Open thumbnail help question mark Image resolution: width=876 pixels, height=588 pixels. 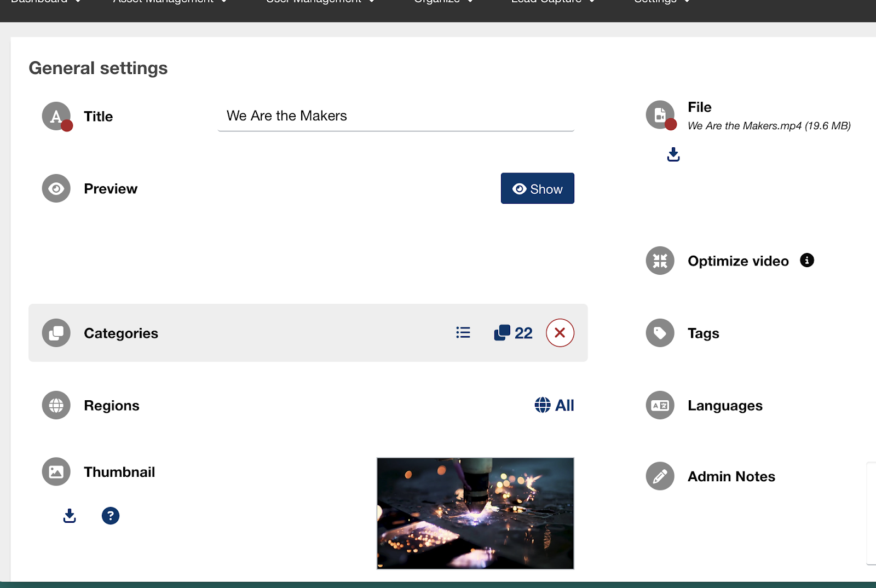[110, 516]
